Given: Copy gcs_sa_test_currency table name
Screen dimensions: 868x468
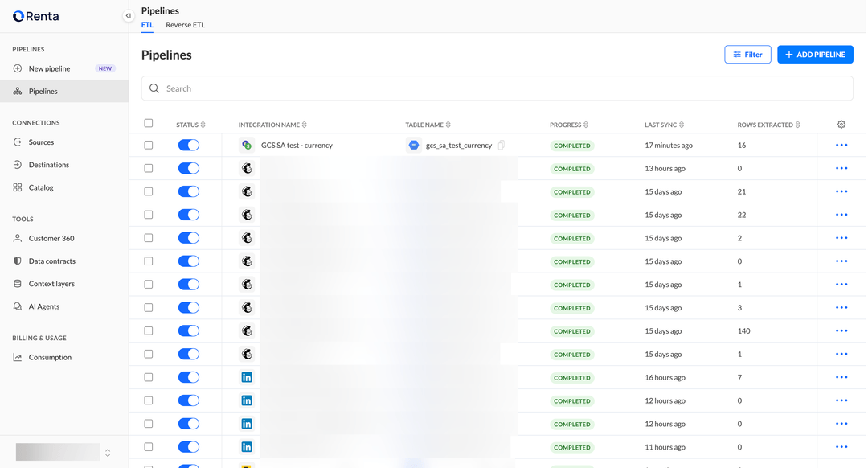Looking at the screenshot, I should 501,145.
